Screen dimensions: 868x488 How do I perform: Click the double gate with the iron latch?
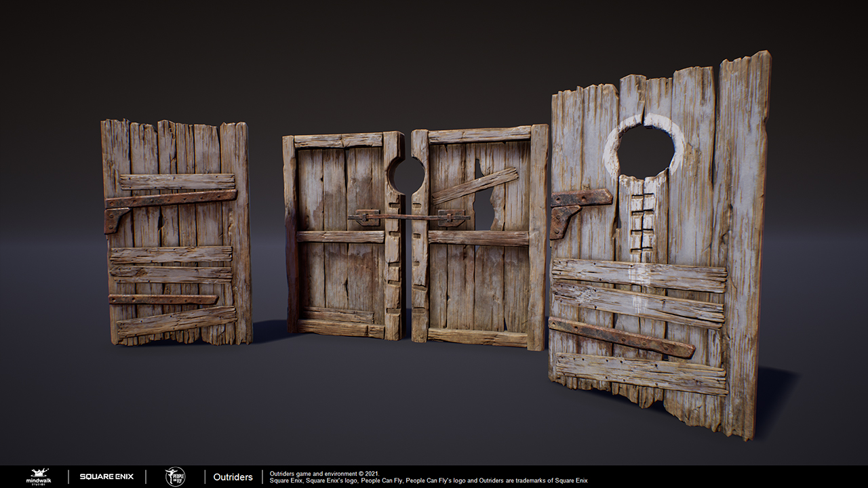coord(416,237)
